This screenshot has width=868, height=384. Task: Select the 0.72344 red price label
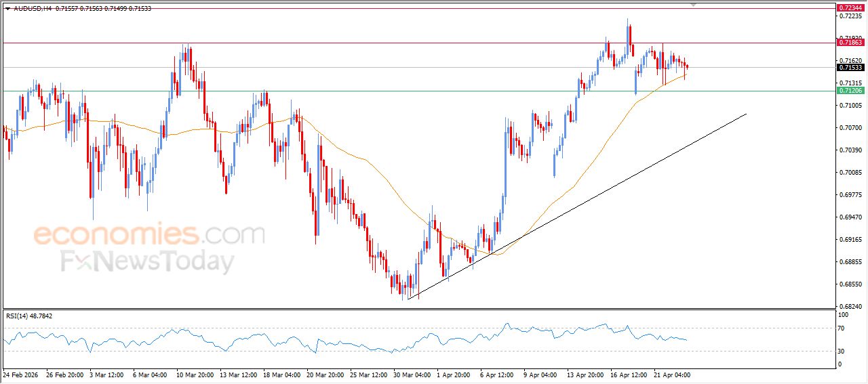(x=850, y=8)
